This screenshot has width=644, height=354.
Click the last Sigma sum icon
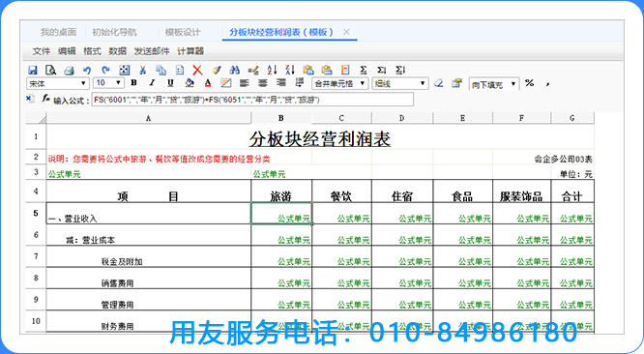pos(400,71)
